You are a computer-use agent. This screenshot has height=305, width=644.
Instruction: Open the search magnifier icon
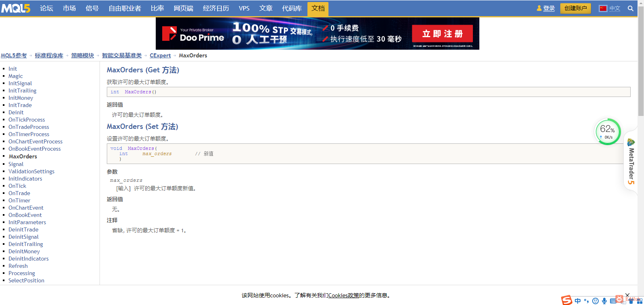tap(630, 8)
